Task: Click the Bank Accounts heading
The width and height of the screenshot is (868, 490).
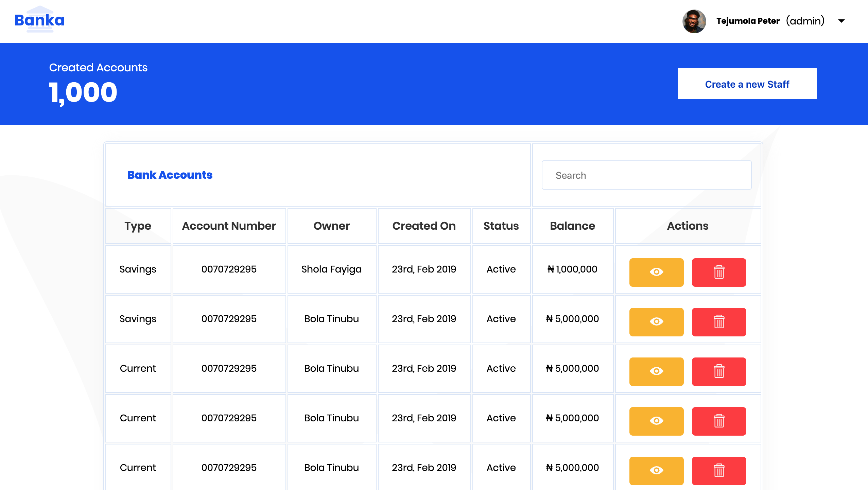Action: coord(170,175)
